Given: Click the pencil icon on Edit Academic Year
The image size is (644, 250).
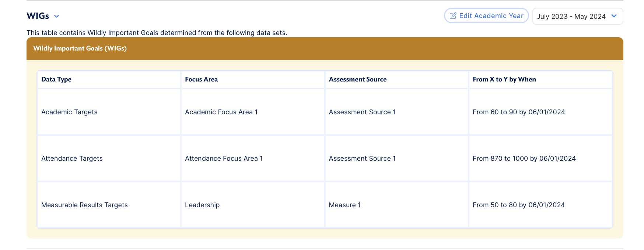Looking at the screenshot, I should click(x=453, y=15).
